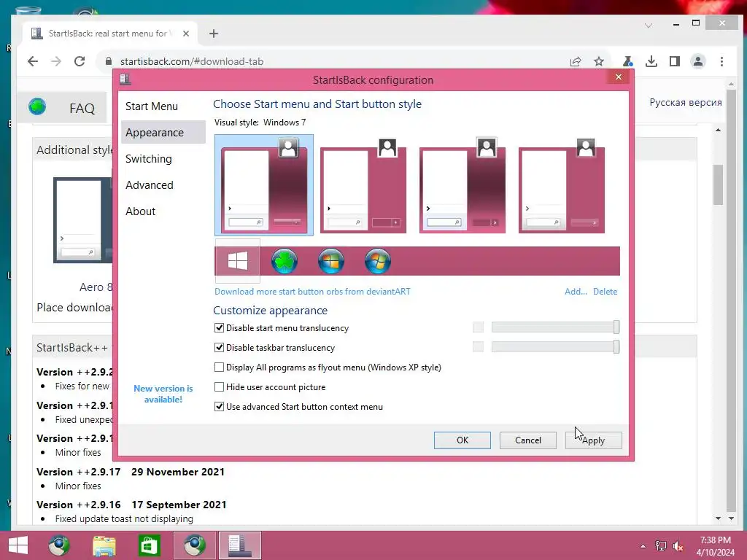The image size is (747, 560).
Task: Click the Add... orb link
Action: [x=576, y=292]
